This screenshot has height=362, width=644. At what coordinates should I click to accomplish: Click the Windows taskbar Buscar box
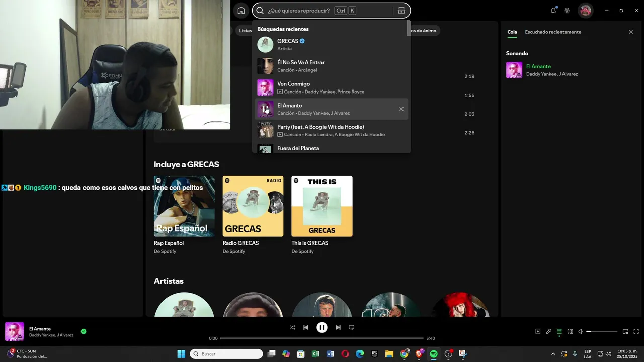point(226,354)
